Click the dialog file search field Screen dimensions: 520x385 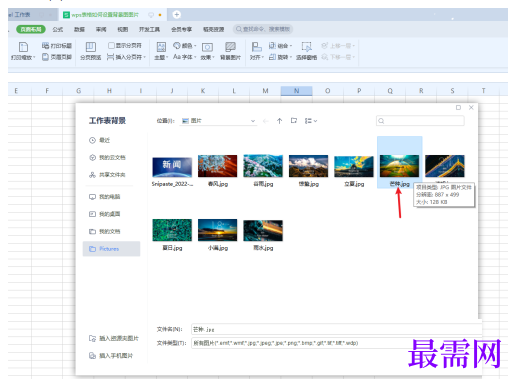[420, 121]
